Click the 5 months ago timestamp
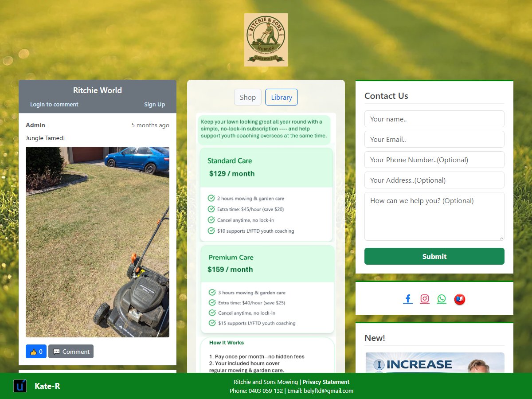The width and height of the screenshot is (532, 399). tap(150, 125)
